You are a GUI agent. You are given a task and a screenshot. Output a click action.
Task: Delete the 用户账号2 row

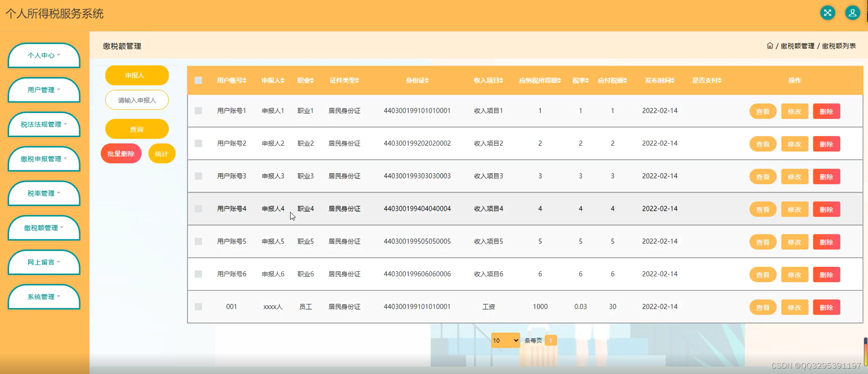(826, 144)
